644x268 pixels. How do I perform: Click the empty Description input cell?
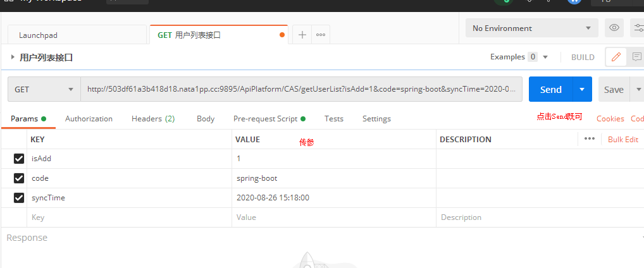[540, 217]
